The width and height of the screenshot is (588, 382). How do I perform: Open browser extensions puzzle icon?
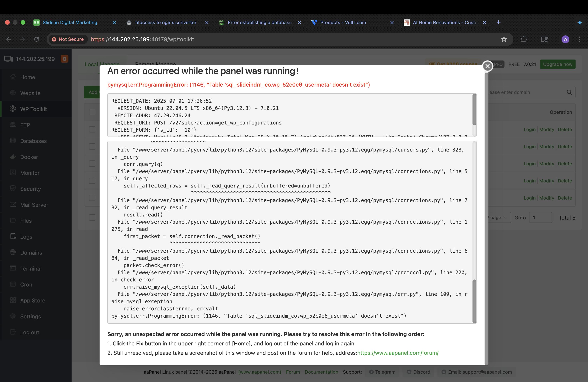(x=523, y=39)
